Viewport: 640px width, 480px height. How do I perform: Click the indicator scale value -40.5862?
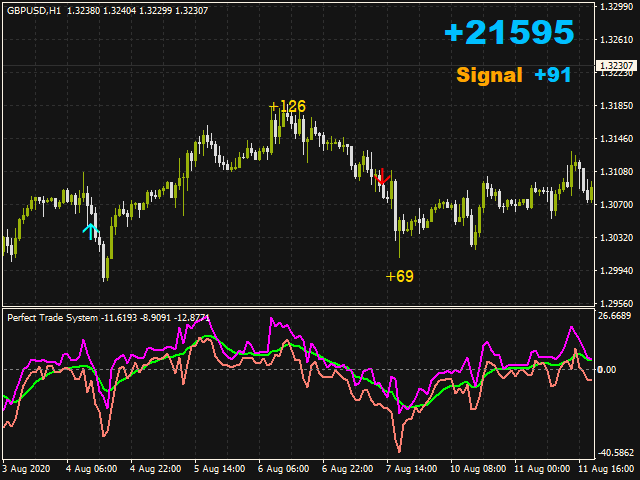click(616, 453)
